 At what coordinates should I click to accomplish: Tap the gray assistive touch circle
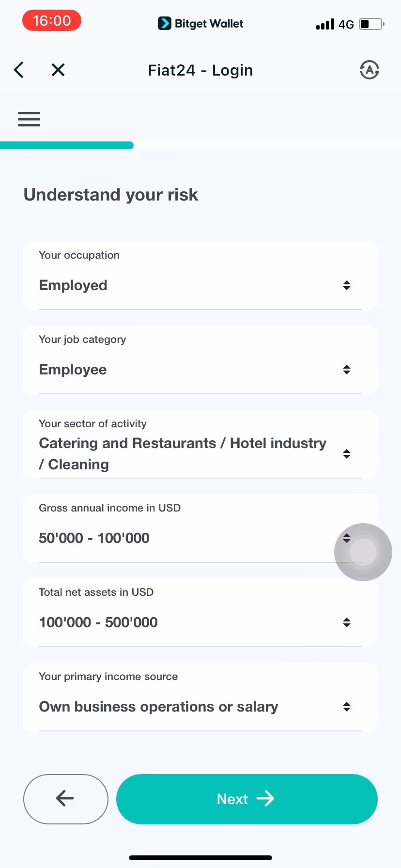(x=363, y=552)
